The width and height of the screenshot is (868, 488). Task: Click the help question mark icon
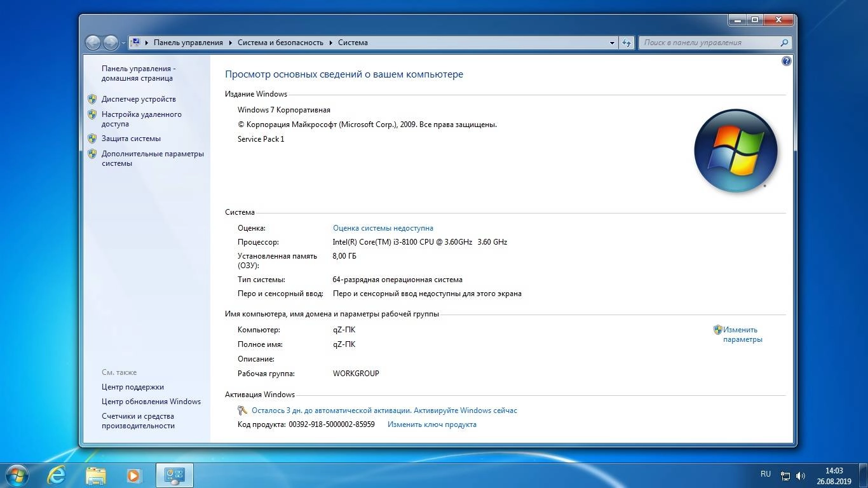tap(787, 62)
